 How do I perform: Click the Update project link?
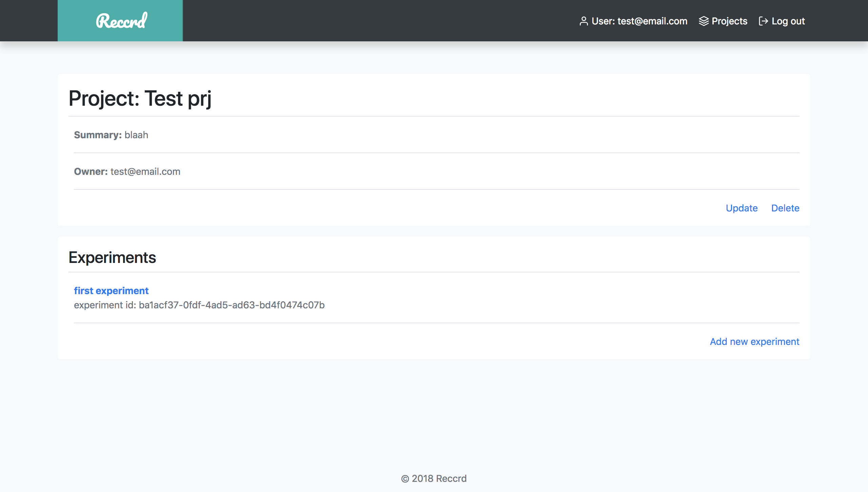click(742, 208)
